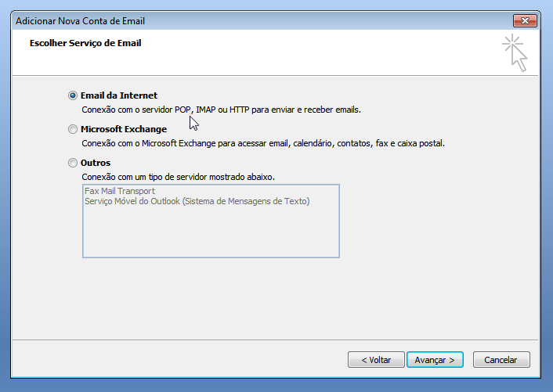
Task: Choose the Microsoft Exchange radio button
Action: point(73,129)
